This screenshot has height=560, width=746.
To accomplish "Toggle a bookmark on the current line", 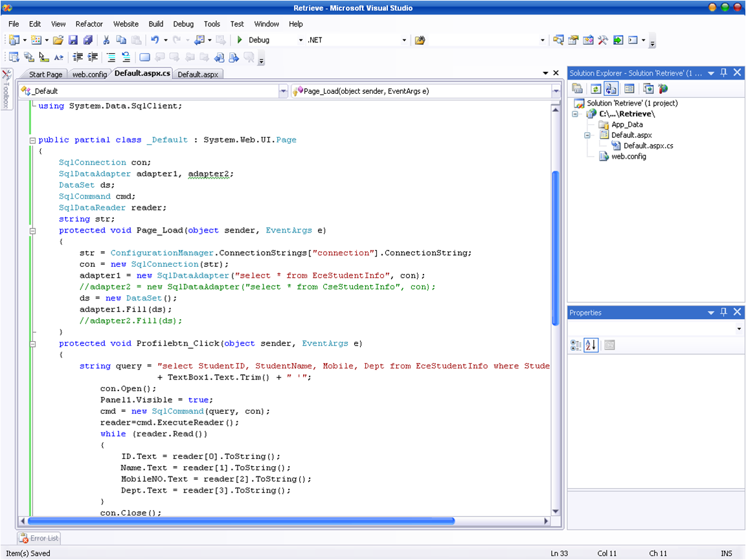I will 144,58.
